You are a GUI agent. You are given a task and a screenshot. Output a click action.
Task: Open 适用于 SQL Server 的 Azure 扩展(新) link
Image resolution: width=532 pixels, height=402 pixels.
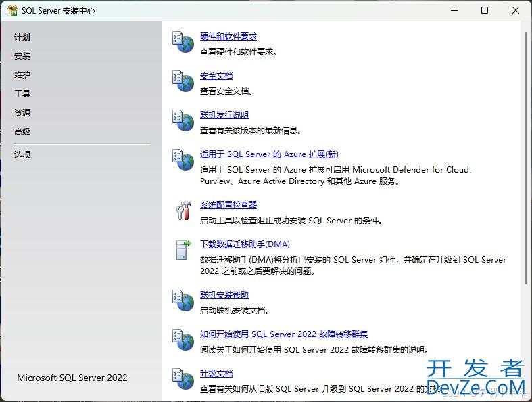point(269,154)
